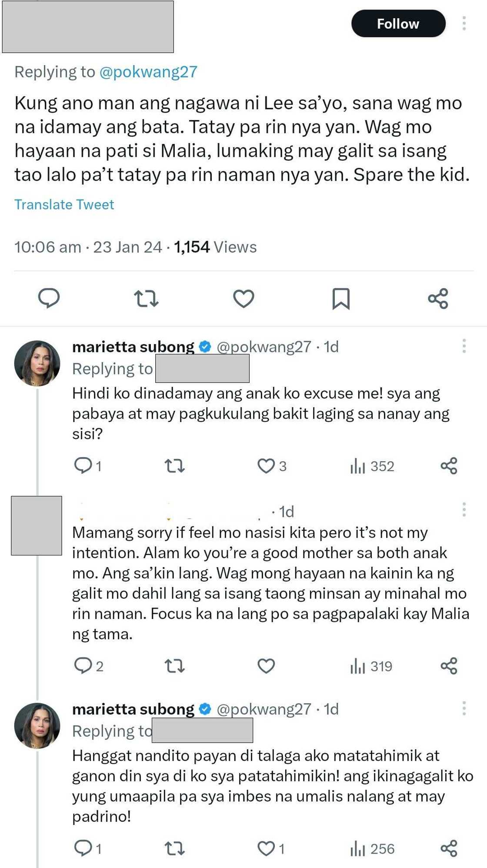The height and width of the screenshot is (868, 487).
Task: Share the main tweet
Action: (437, 298)
